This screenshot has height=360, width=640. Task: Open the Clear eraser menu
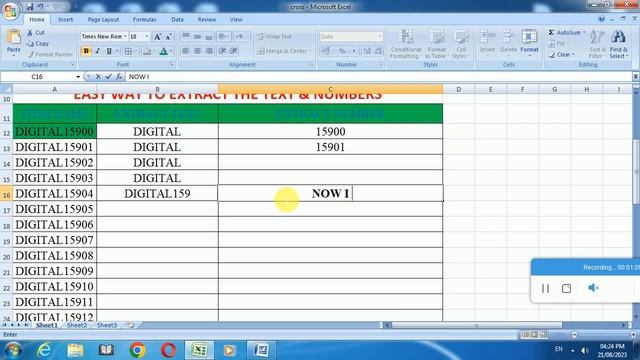point(561,54)
